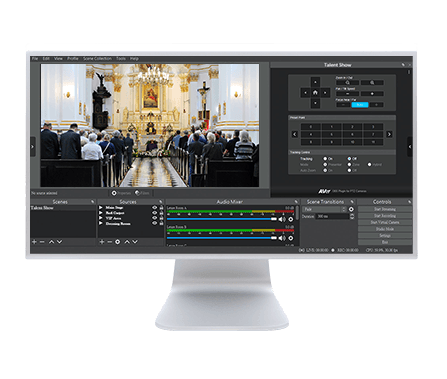The image size is (447, 379).
Task: Open the transition properties gear next to Fade
Action: (x=351, y=209)
